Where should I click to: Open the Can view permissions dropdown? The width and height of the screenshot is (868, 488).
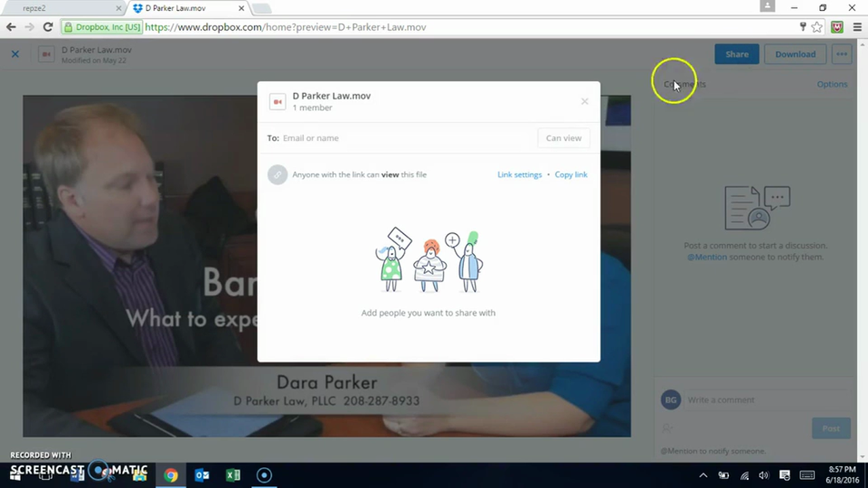[564, 138]
